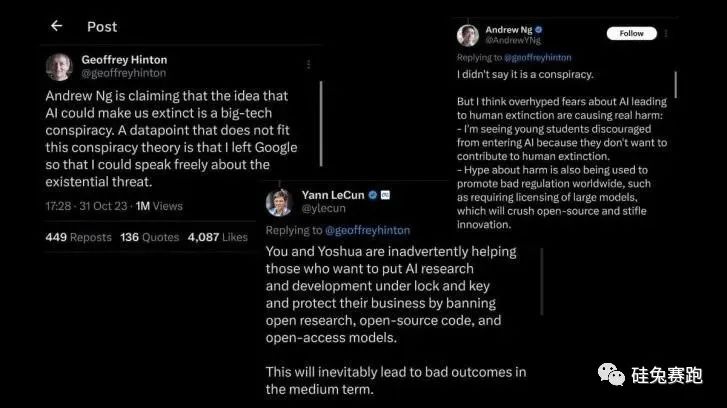Click the verified badge beside Yann LeCun
This screenshot has height=408, width=727.
pos(372,194)
